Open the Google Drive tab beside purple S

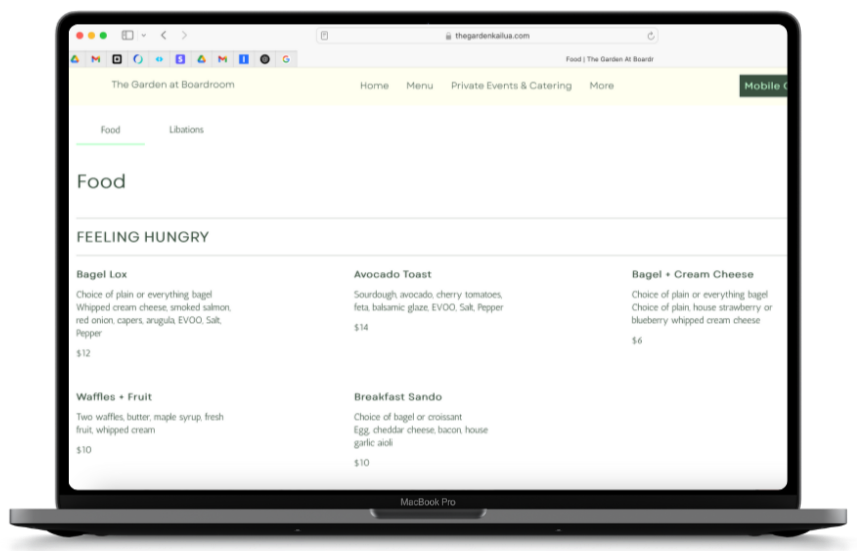point(202,59)
